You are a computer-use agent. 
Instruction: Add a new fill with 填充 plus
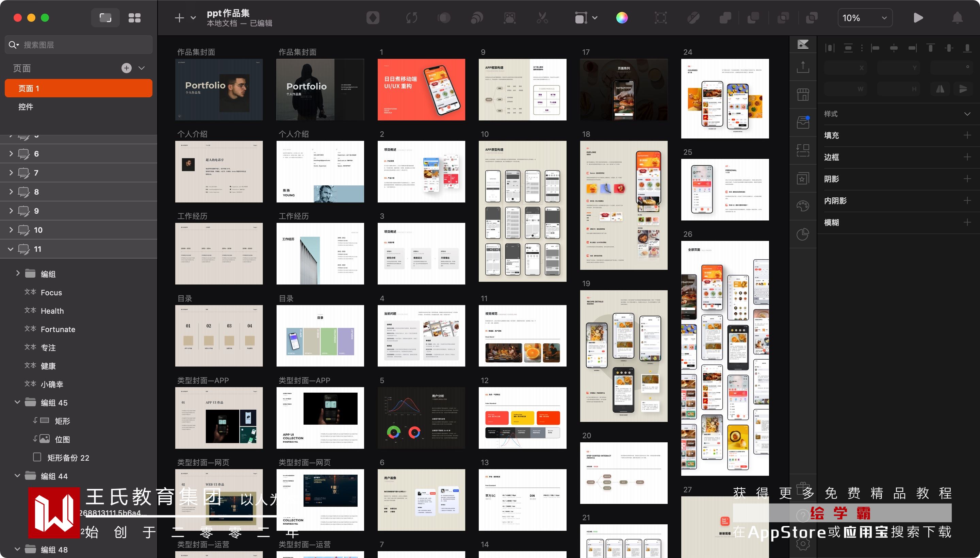[967, 135]
